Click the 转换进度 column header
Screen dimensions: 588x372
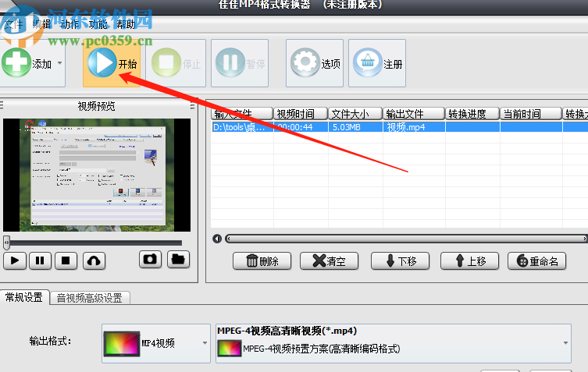coord(472,114)
